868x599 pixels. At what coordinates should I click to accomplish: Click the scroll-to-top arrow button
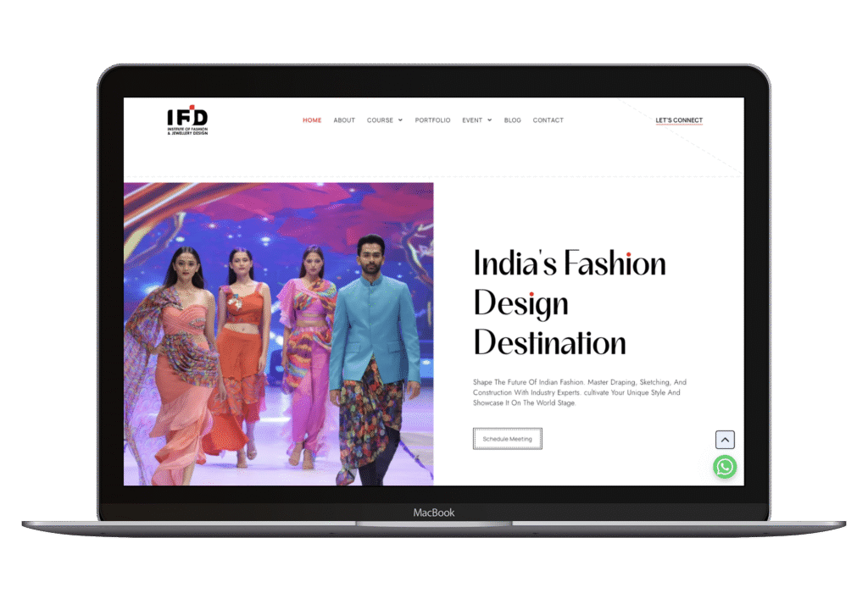[725, 440]
